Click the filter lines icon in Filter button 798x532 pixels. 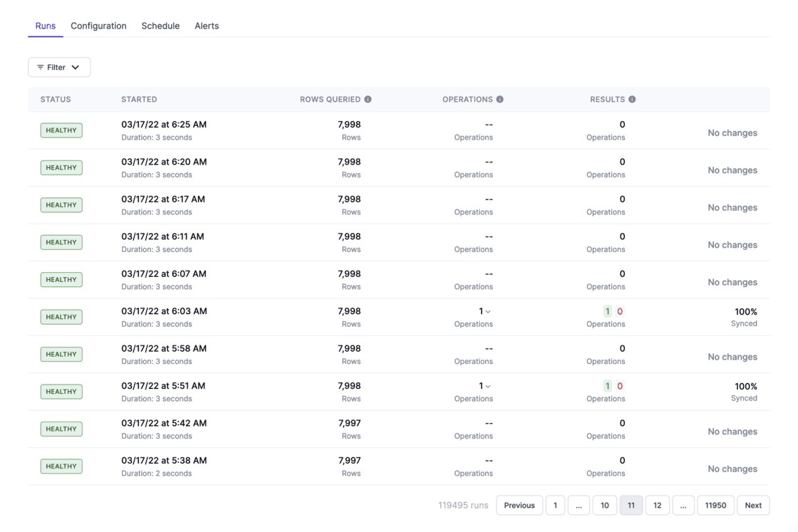(41, 68)
